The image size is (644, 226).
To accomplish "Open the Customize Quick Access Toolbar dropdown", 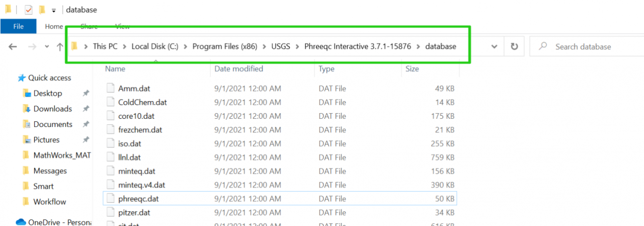I will pos(53,10).
